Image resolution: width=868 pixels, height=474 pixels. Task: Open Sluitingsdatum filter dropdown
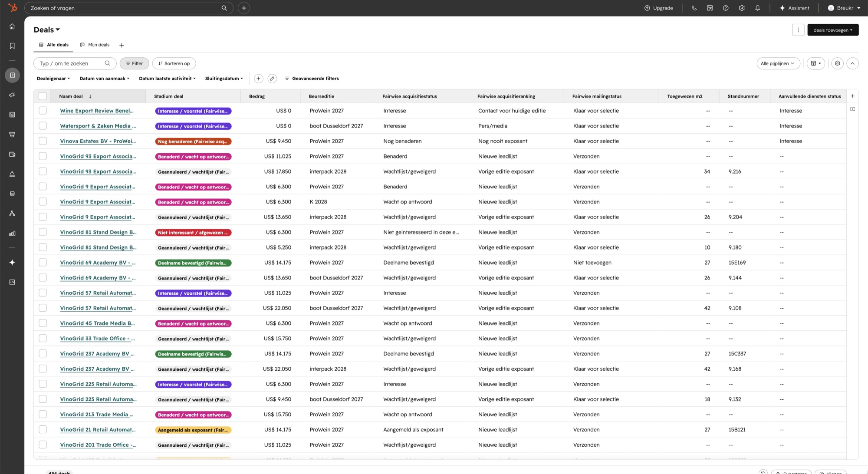(x=224, y=79)
